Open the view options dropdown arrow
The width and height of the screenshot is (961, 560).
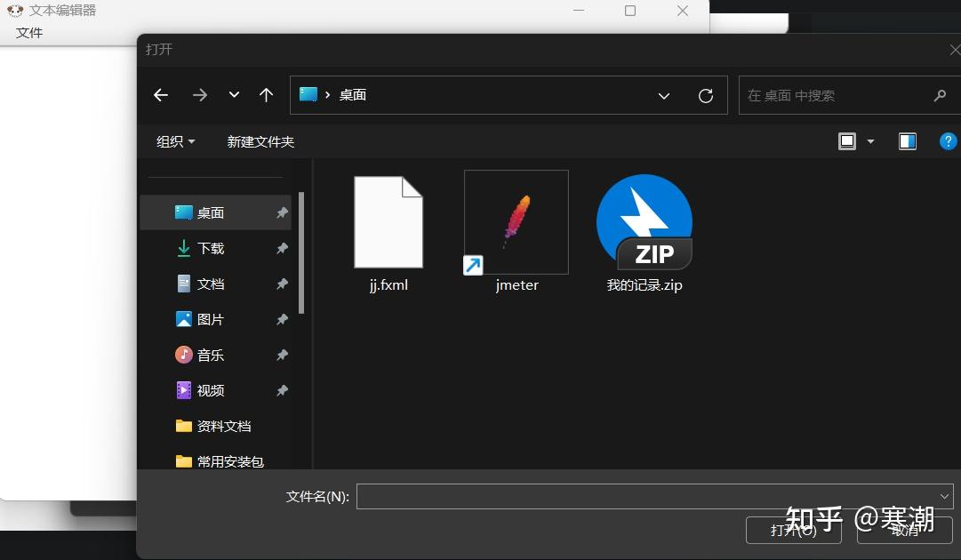[869, 140]
